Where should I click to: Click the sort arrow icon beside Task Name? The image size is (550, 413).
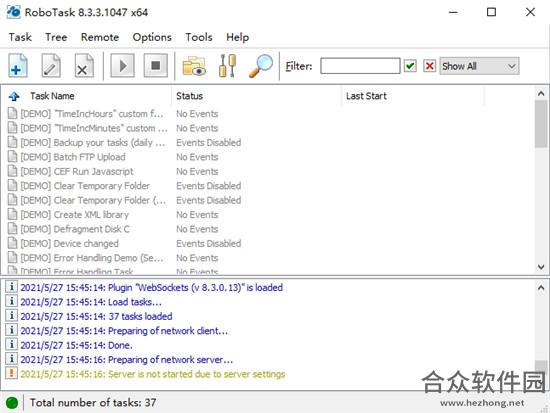coord(14,96)
